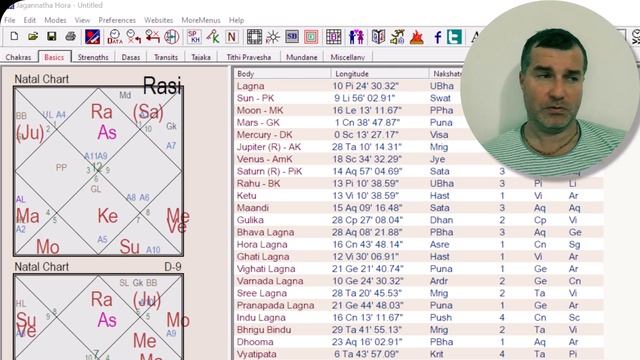Open the Websites menu
The image size is (640, 360).
[x=158, y=20]
